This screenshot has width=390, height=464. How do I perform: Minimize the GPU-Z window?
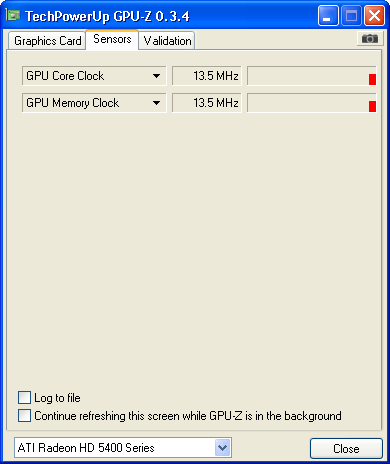click(x=328, y=15)
